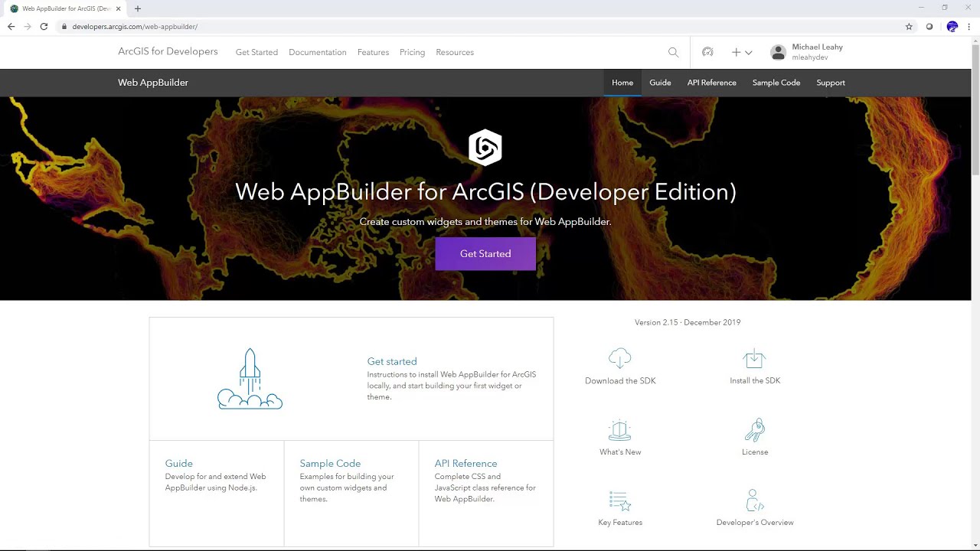Image resolution: width=980 pixels, height=551 pixels.
Task: Click the Install the SDK icon
Action: (754, 358)
